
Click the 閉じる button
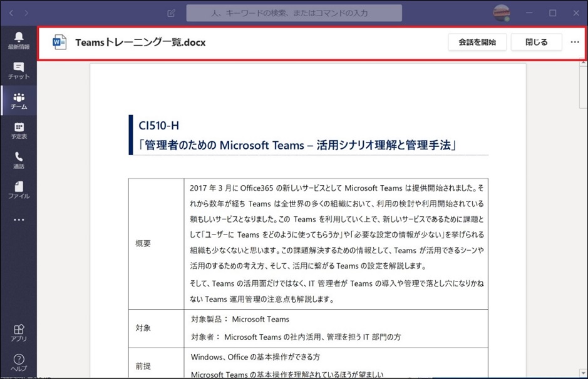pos(537,42)
